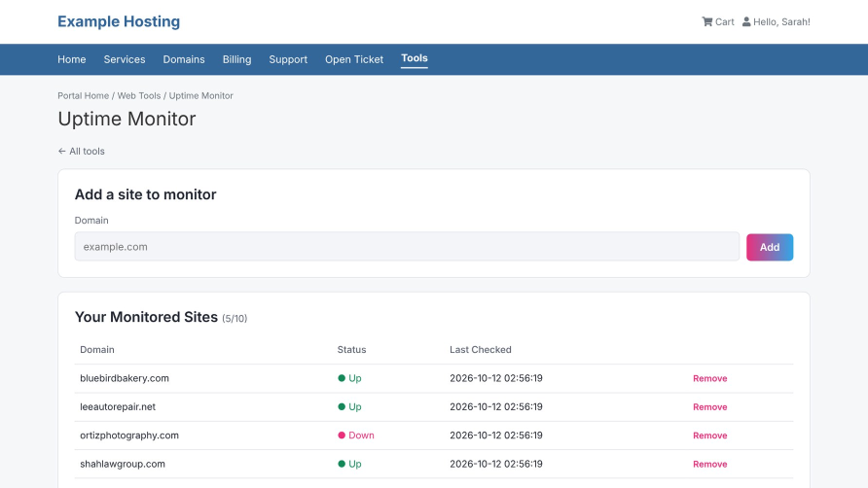Select the shahlawgroup.com domain cell
The width and height of the screenshot is (868, 488).
(x=123, y=464)
